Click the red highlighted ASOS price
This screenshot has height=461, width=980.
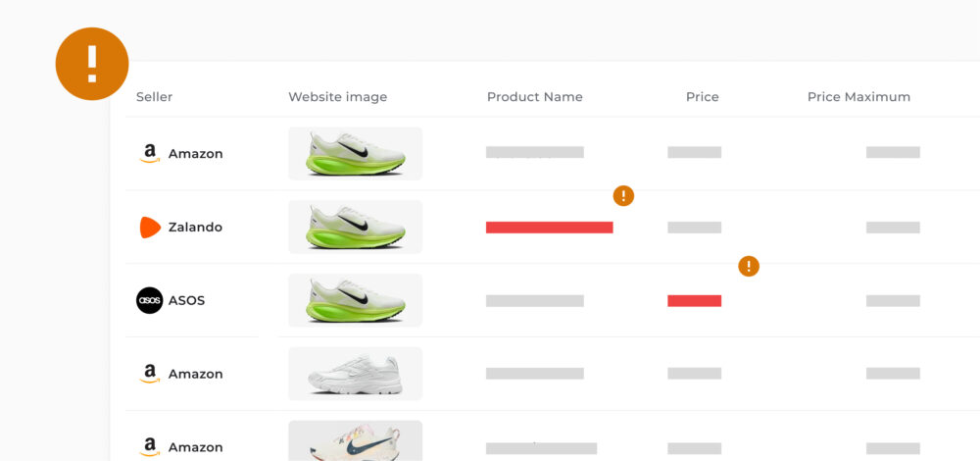pyautogui.click(x=694, y=301)
